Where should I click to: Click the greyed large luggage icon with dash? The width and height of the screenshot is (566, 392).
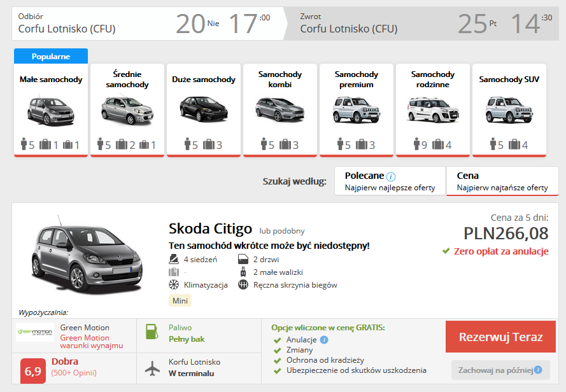174,272
